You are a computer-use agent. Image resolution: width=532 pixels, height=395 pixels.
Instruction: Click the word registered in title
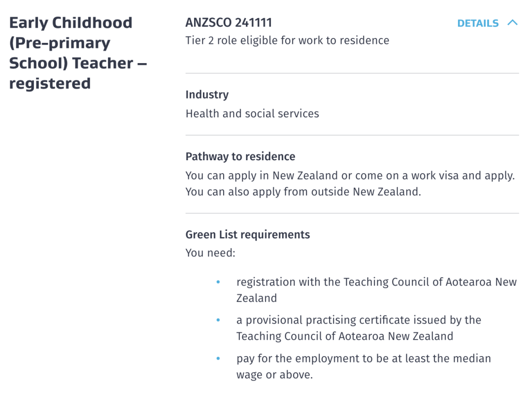click(50, 83)
